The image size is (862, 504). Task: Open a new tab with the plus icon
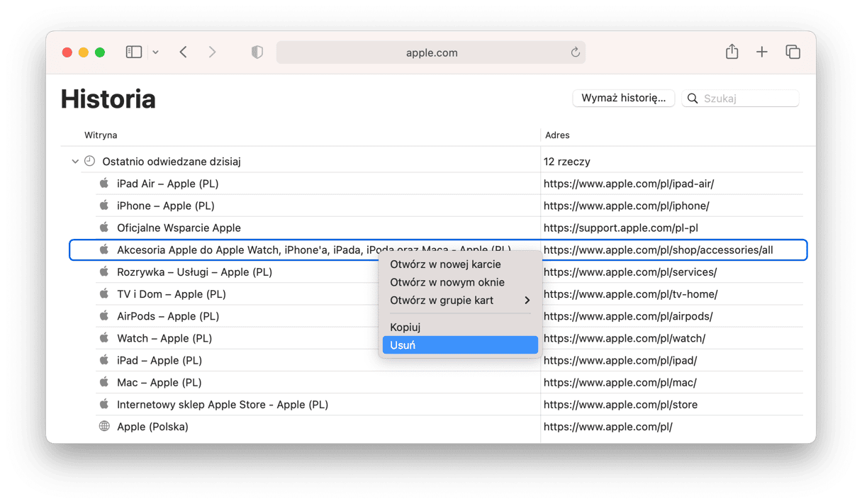[x=761, y=52]
